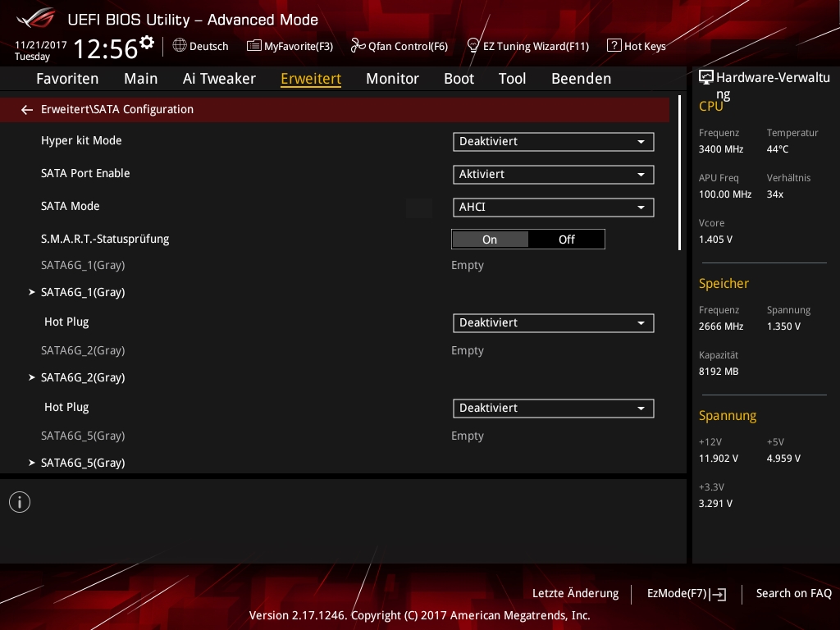Click the globe language icon for Deutsch
This screenshot has width=840, height=630.
[x=180, y=46]
